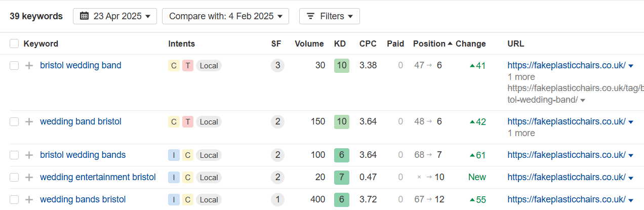Click Local intent tag on bristol wedding bands row

209,155
